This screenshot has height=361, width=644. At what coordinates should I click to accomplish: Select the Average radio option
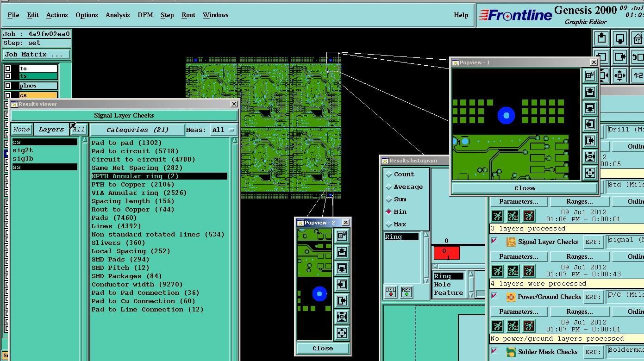point(389,187)
